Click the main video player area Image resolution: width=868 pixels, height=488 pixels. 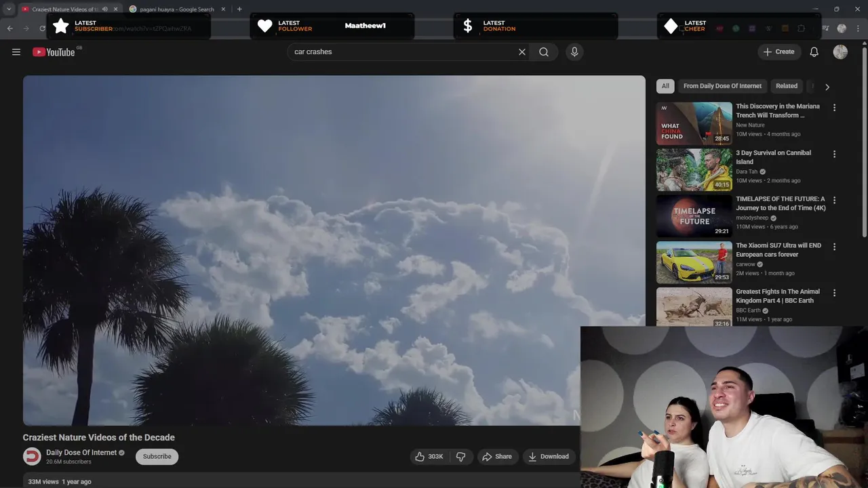point(334,250)
